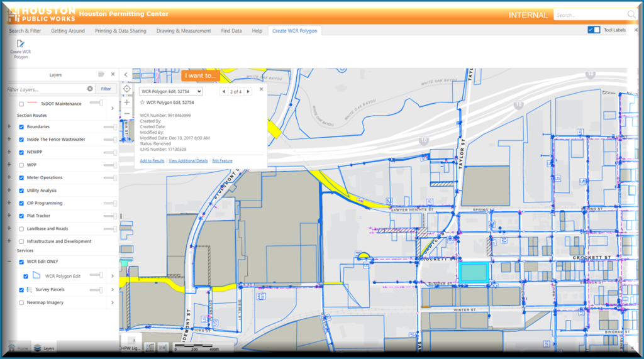This screenshot has height=359, width=644.
Task: Click the View Additional Details link
Action: click(x=188, y=160)
